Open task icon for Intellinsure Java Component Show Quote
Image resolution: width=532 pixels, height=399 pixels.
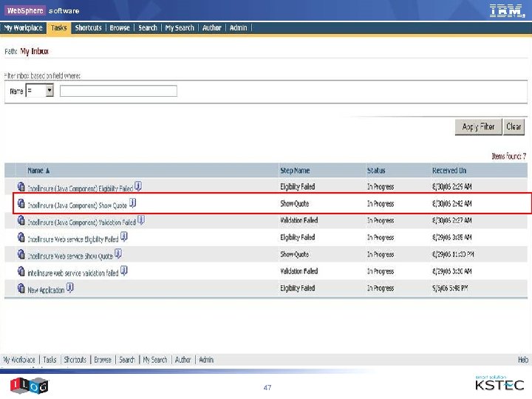[21, 203]
